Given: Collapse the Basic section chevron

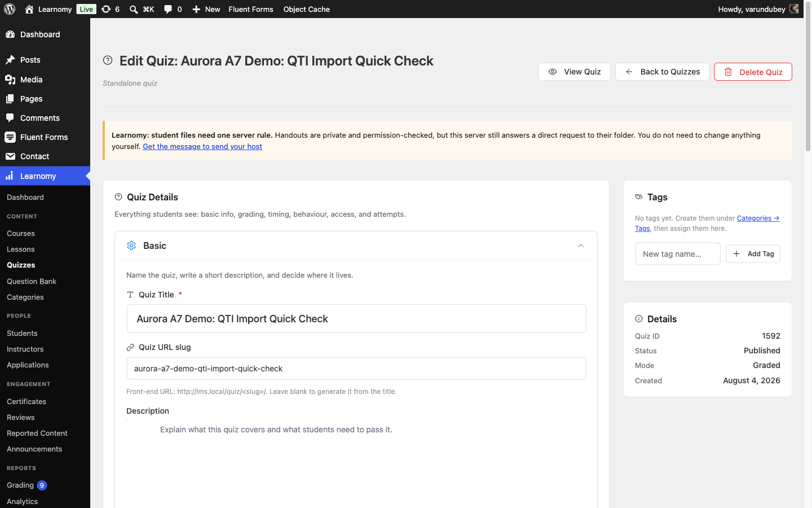Looking at the screenshot, I should (x=581, y=246).
